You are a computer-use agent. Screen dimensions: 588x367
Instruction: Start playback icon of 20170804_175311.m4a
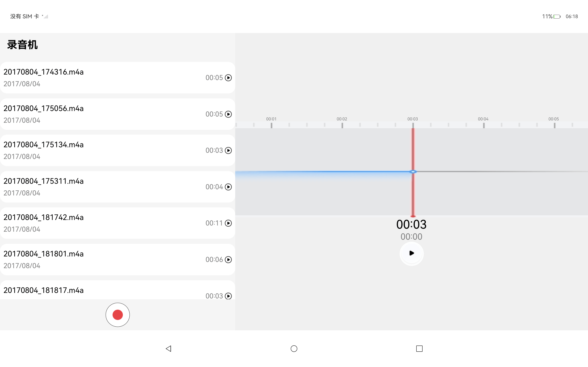(x=228, y=187)
